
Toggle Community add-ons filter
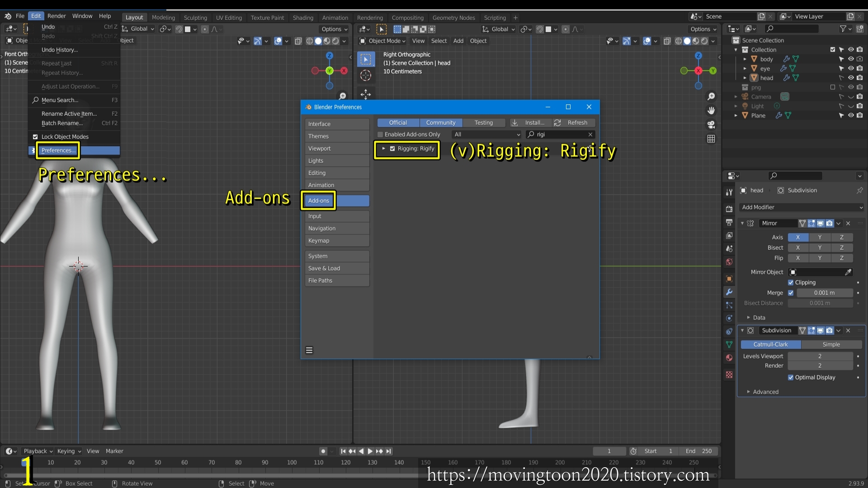(441, 122)
